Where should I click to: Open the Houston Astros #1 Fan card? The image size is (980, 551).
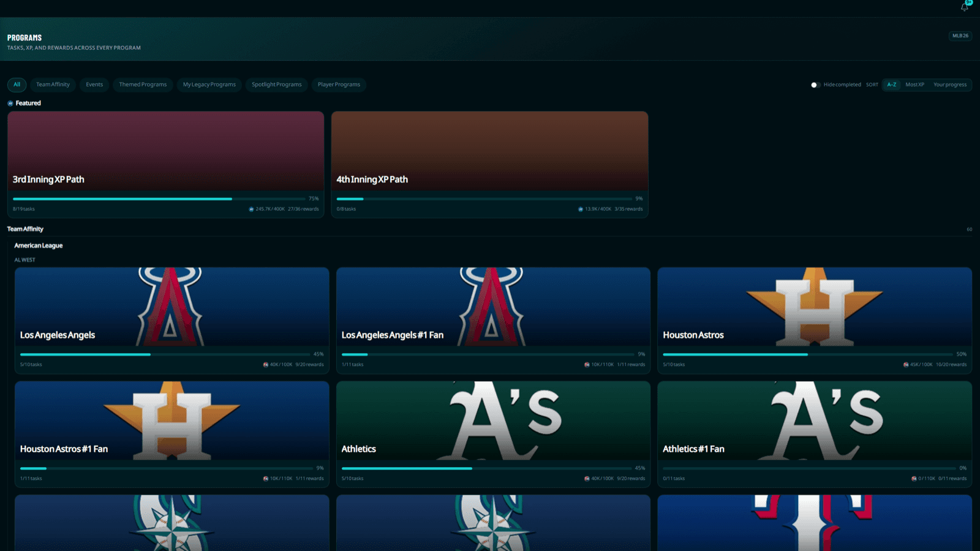click(x=171, y=434)
